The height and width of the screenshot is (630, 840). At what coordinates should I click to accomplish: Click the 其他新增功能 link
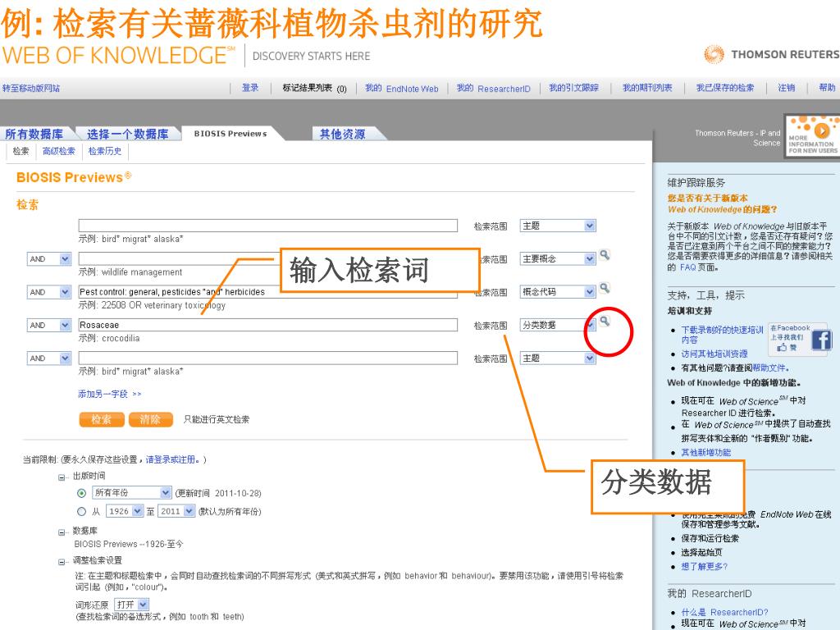point(706,453)
